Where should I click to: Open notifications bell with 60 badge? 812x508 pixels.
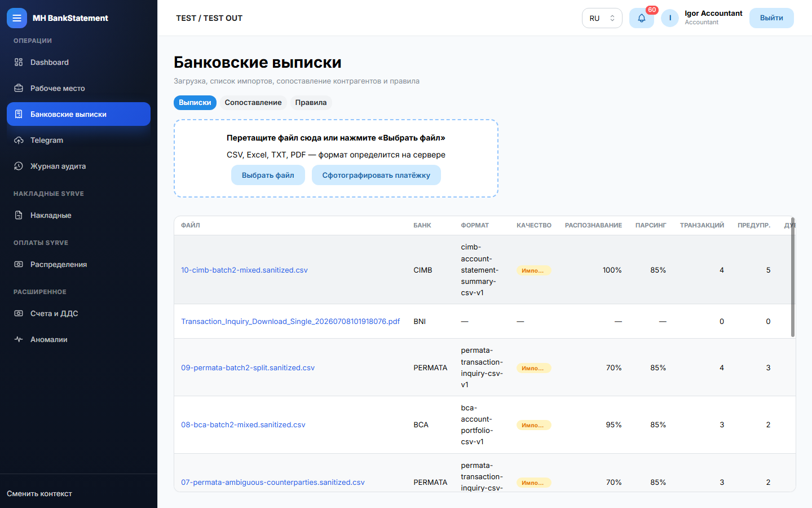coord(642,18)
